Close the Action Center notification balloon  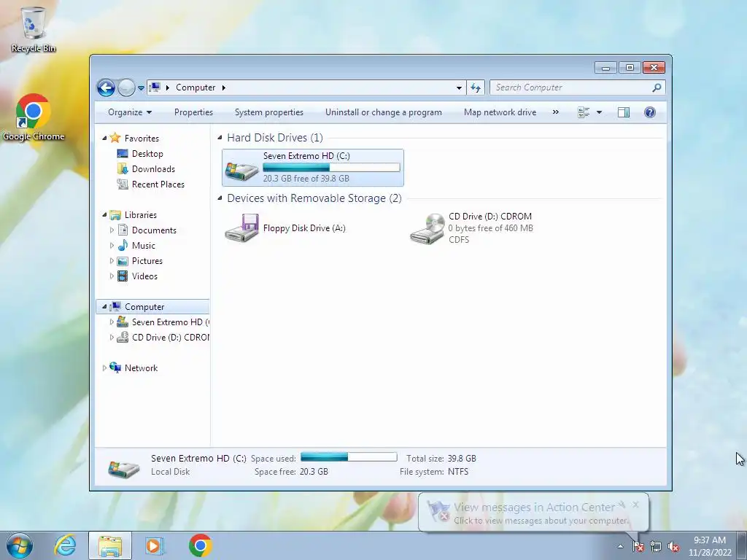[635, 505]
